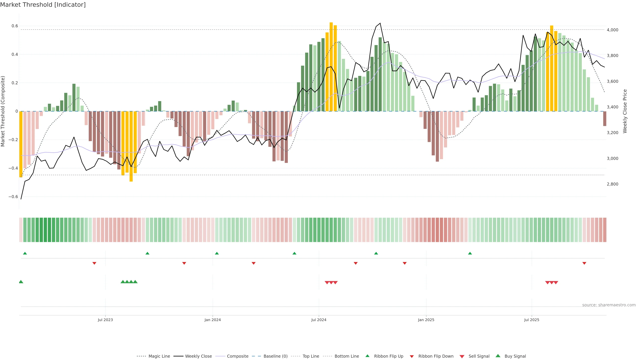The image size is (644, 362).
Task: Click the last red bar on heat ribbon
Action: pyautogui.click(x=604, y=230)
